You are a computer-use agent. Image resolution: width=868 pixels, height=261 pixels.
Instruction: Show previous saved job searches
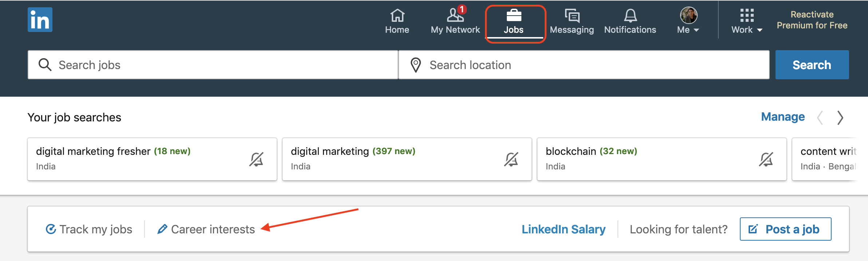(x=820, y=118)
